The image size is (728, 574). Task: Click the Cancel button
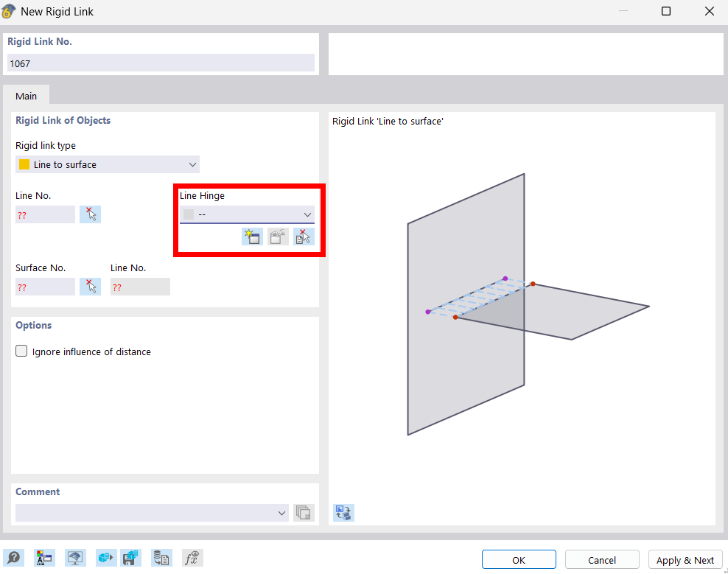point(601,560)
